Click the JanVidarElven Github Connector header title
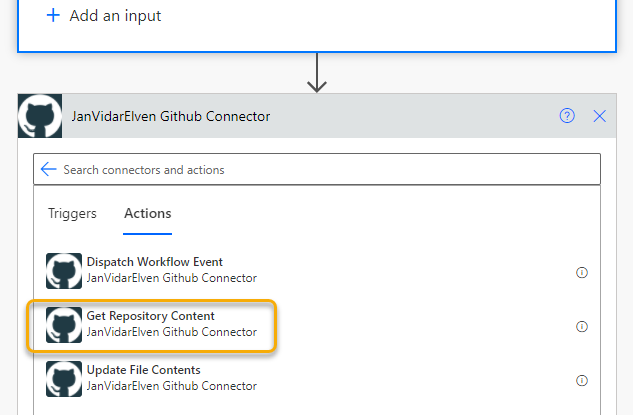 click(171, 116)
